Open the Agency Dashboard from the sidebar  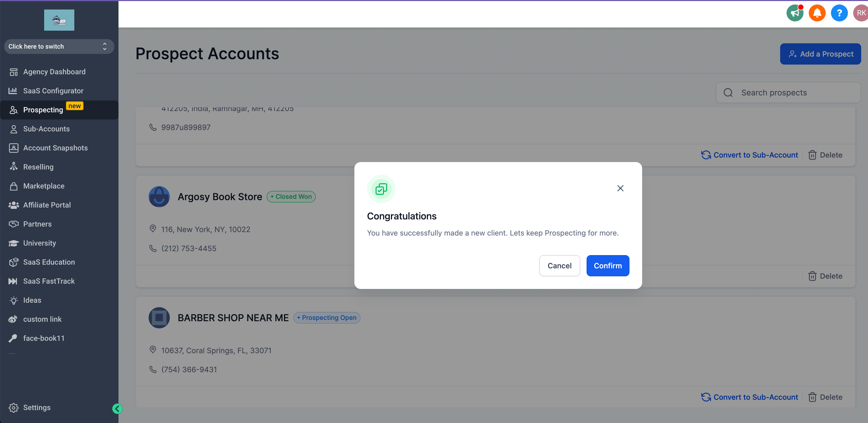coord(54,72)
